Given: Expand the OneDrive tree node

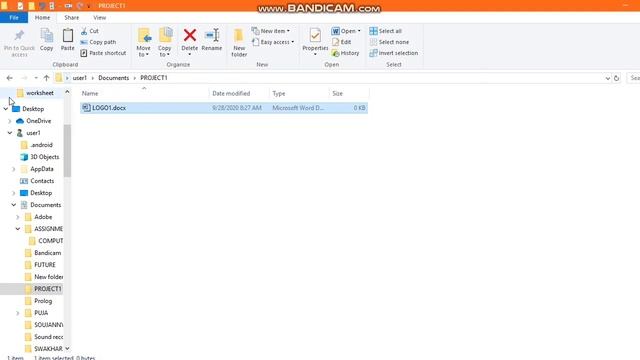Looking at the screenshot, I should pyautogui.click(x=10, y=121).
